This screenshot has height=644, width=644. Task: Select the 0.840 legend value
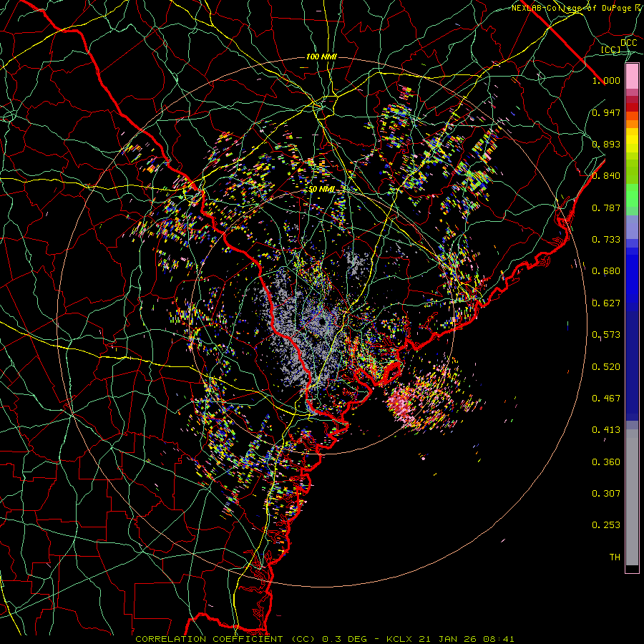pos(606,176)
